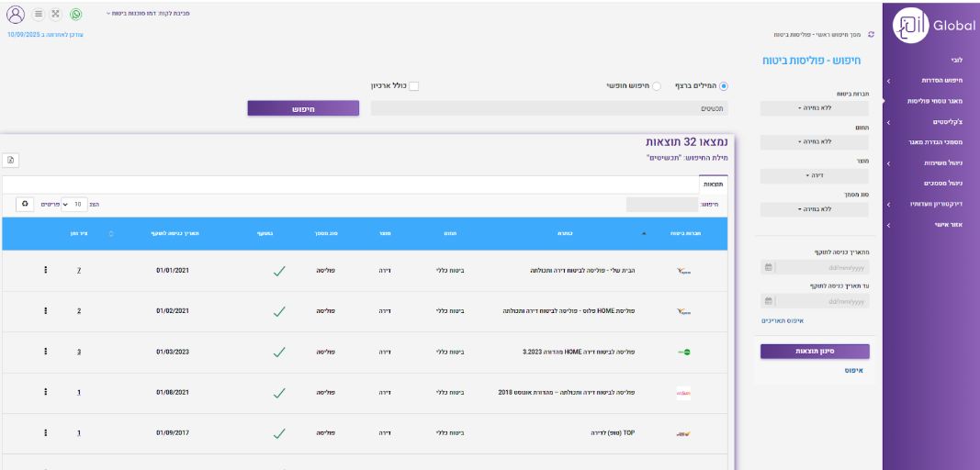The image size is (980, 470).
Task: Click the WhatsApp icon in header
Action: point(75,15)
